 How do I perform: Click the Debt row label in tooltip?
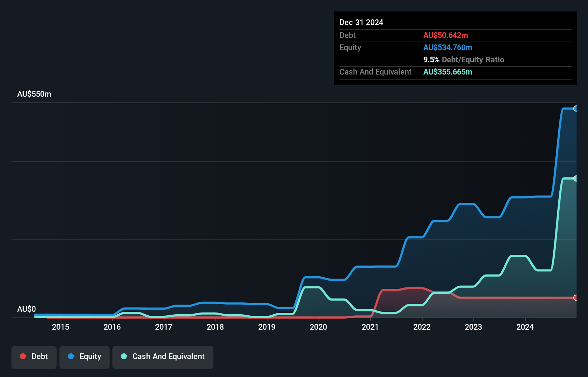pyautogui.click(x=347, y=35)
